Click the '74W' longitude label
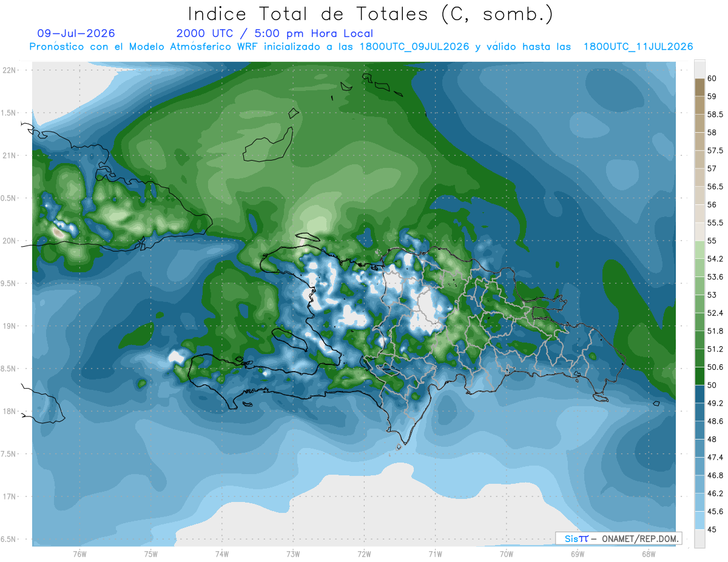728x562 pixels. [222, 554]
